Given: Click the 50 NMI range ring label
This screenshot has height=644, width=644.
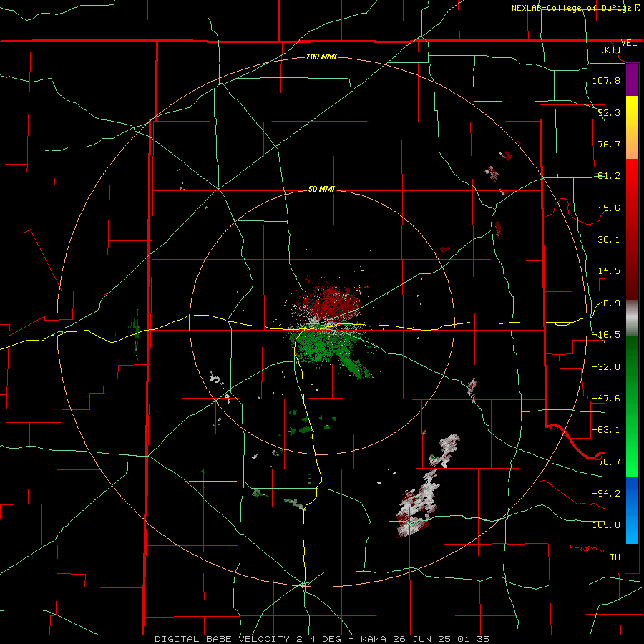Looking at the screenshot, I should tap(321, 189).
